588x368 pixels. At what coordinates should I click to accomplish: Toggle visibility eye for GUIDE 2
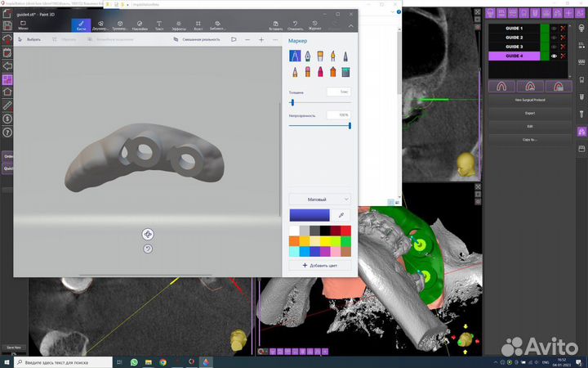554,38
